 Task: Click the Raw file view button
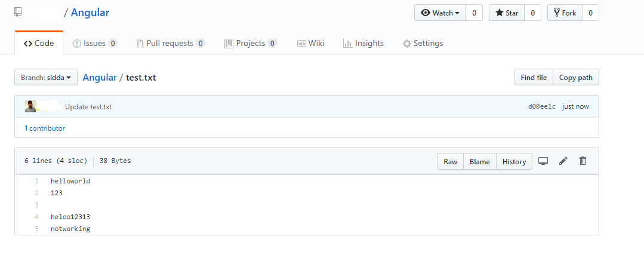click(x=451, y=162)
